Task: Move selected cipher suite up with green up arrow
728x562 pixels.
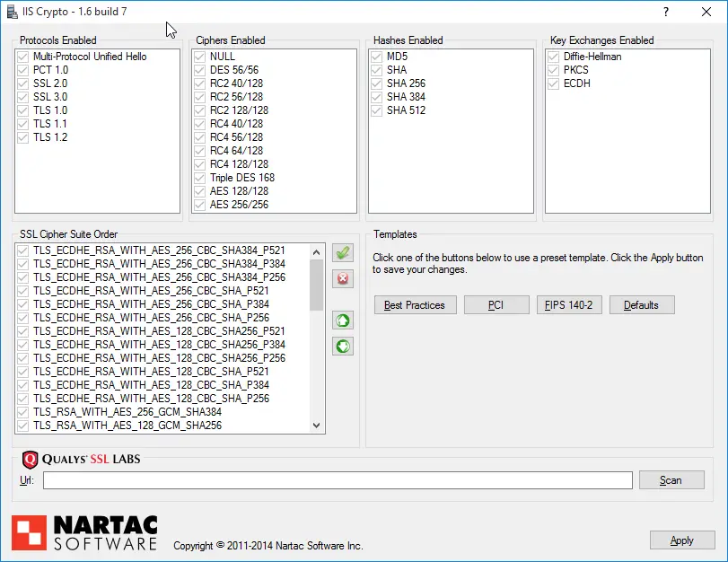Action: (x=342, y=321)
